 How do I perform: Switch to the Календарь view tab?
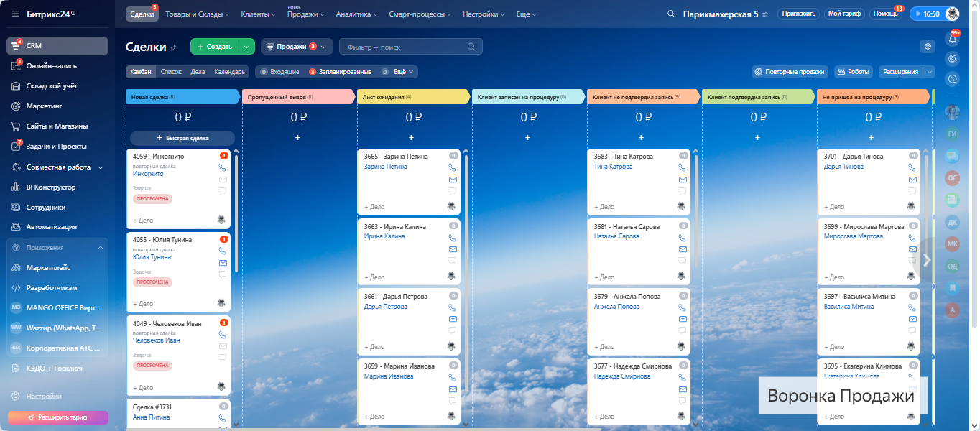pyautogui.click(x=230, y=72)
